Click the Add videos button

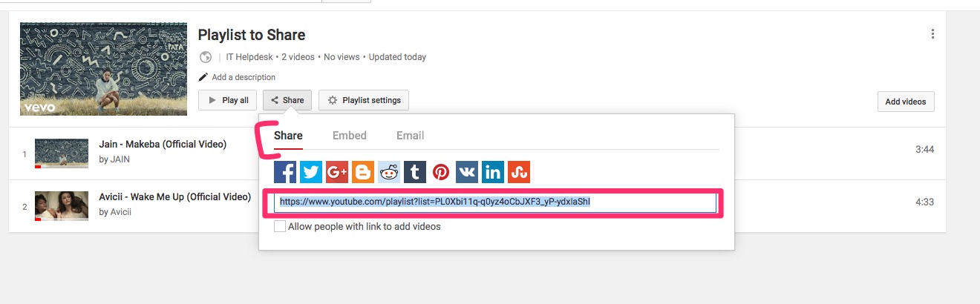[906, 102]
